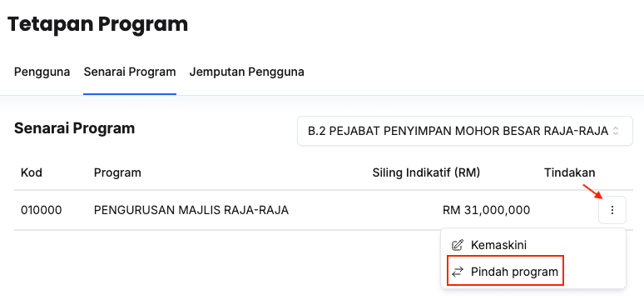Image resolution: width=644 pixels, height=300 pixels.
Task: Click the up-down chevron in agency selector
Action: click(x=615, y=131)
